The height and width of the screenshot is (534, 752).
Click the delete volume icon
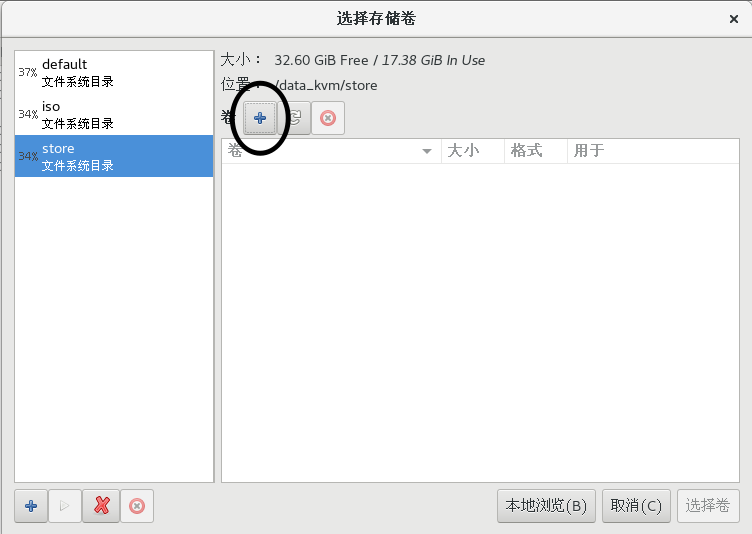click(x=327, y=118)
